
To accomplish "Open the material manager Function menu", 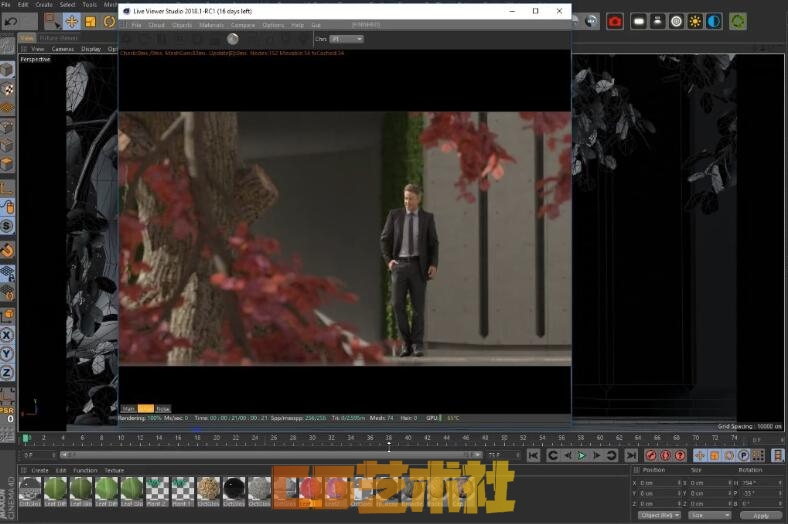I will pyautogui.click(x=85, y=470).
